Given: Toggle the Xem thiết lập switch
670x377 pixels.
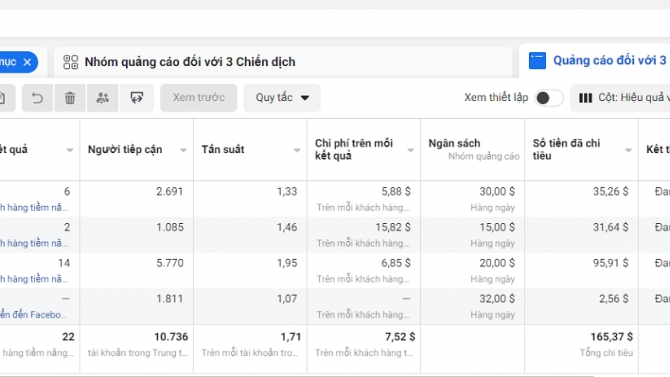Looking at the screenshot, I should tap(549, 98).
